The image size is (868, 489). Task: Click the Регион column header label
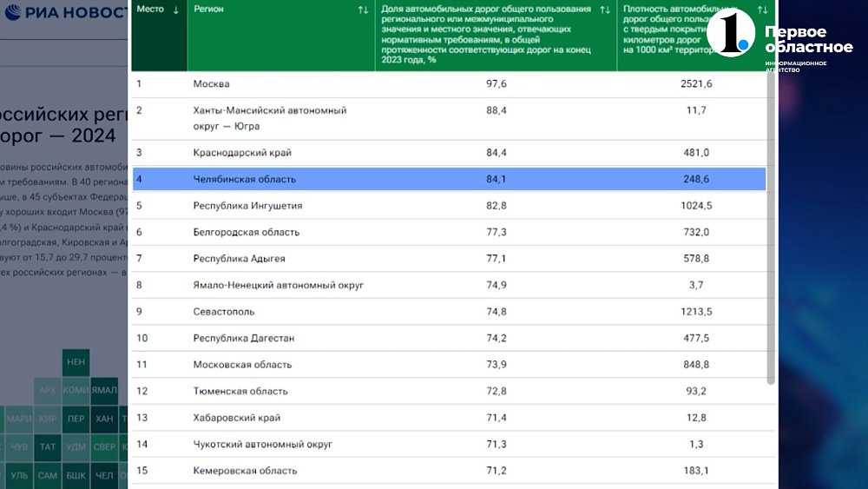(x=208, y=10)
